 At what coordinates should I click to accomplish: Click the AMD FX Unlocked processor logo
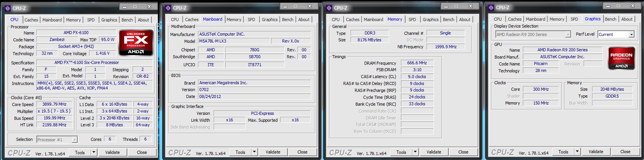pyautogui.click(x=136, y=43)
